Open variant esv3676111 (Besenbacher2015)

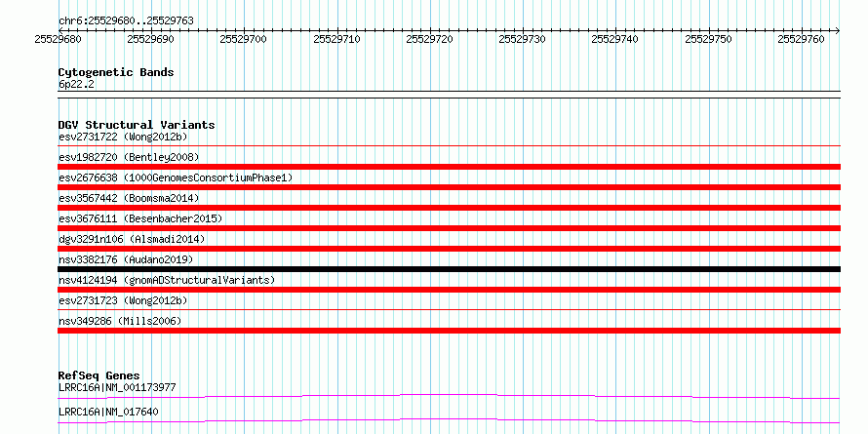pos(140,218)
